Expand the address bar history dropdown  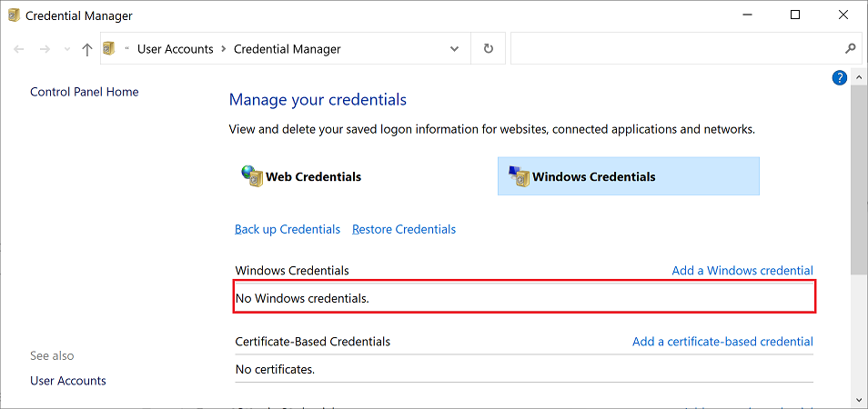click(x=455, y=49)
